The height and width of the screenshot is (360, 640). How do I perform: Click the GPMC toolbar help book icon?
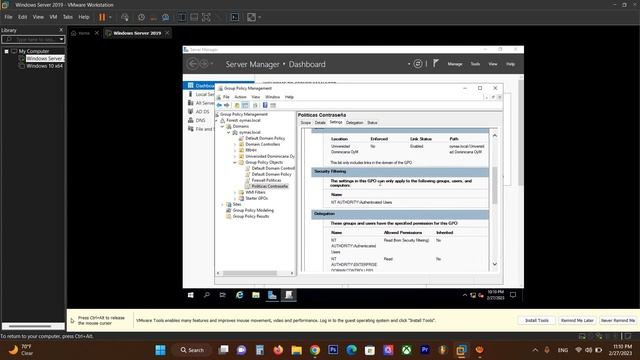265,105
